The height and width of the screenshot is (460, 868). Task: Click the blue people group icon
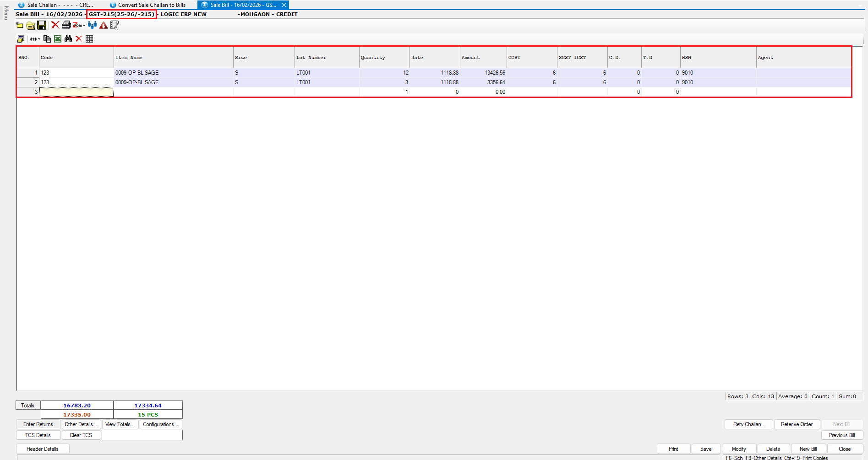[93, 25]
